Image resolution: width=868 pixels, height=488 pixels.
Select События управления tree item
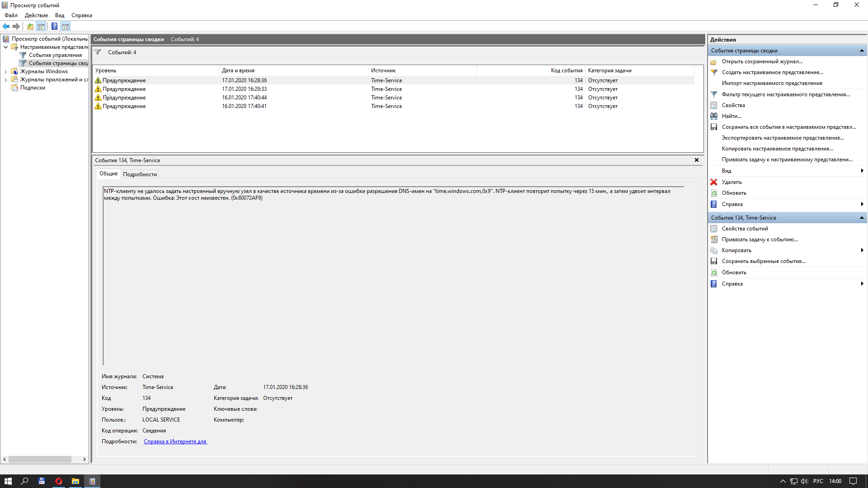(55, 55)
